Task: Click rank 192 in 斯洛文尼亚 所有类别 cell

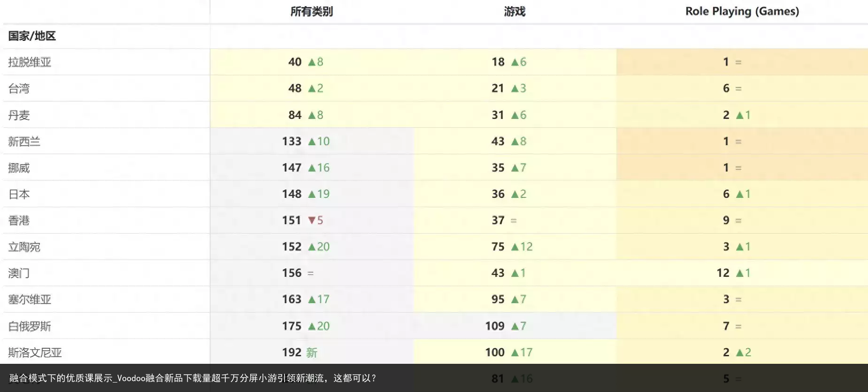Action: click(x=292, y=353)
